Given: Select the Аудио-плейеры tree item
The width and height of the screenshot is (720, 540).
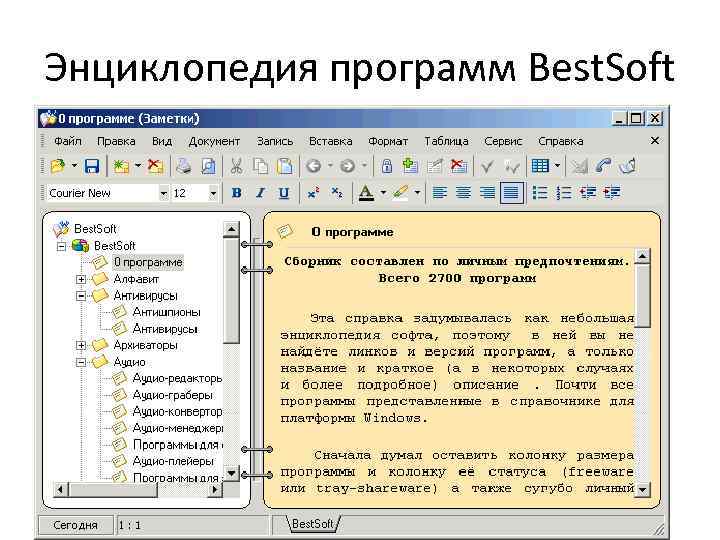Looking at the screenshot, I should click(173, 461).
